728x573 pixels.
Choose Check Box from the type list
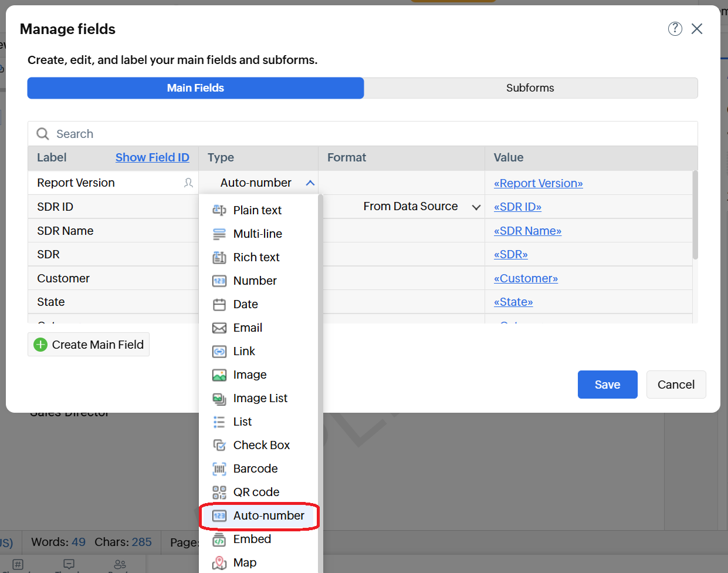261,445
